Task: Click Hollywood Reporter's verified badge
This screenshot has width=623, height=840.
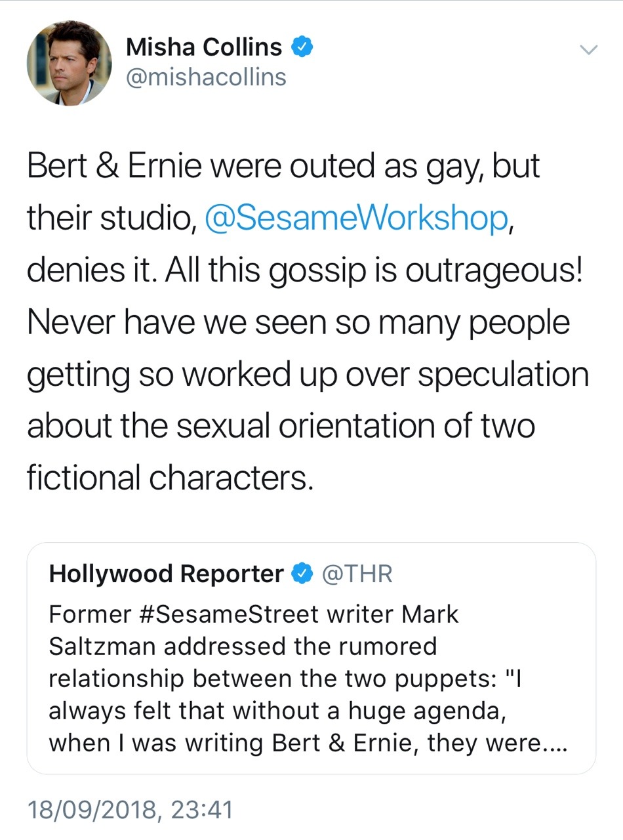Action: 301,574
